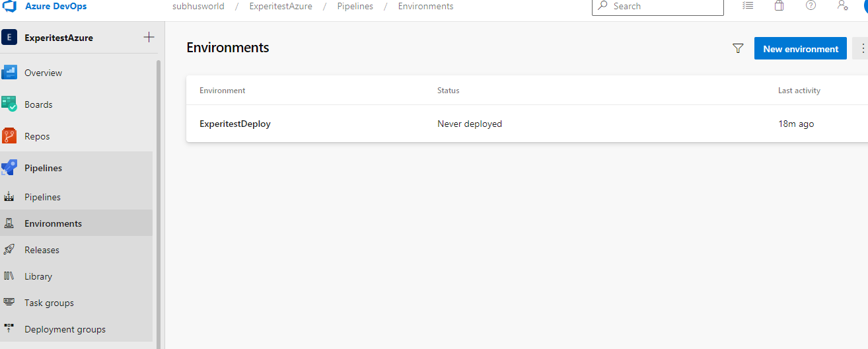Open Task groups in the sidebar

76,303
